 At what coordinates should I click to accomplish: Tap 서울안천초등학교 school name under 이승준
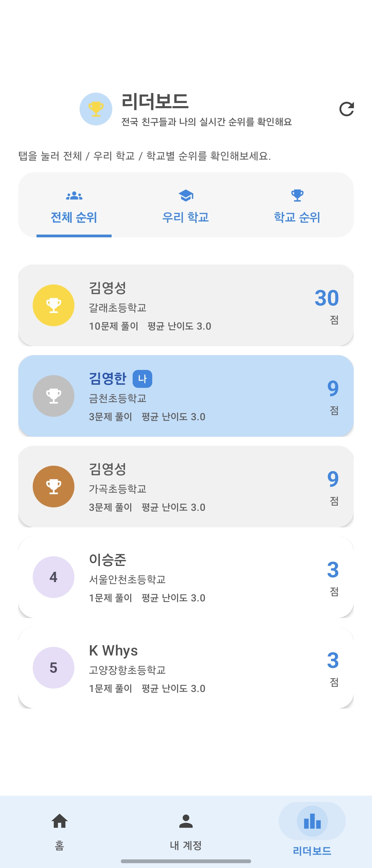click(x=127, y=579)
